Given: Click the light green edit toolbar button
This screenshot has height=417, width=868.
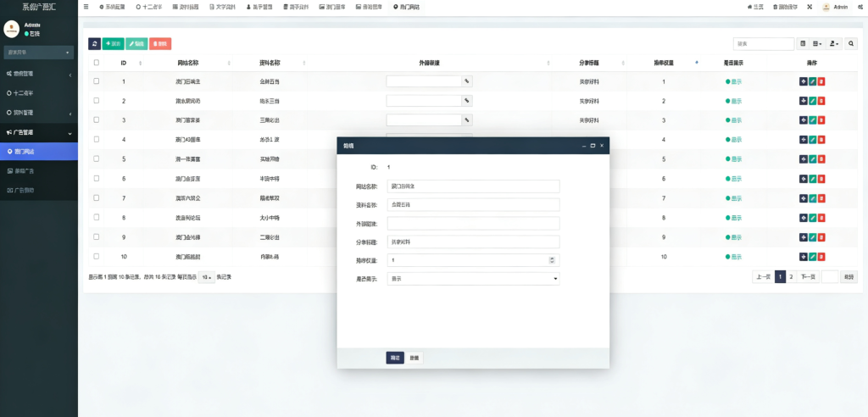Looking at the screenshot, I should point(136,44).
